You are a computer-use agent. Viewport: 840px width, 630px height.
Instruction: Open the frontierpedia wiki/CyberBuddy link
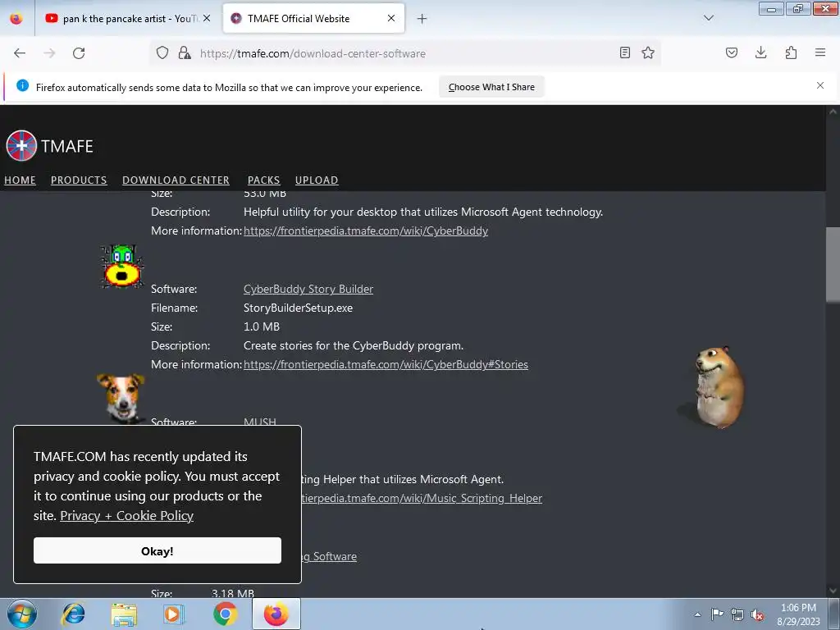366,231
